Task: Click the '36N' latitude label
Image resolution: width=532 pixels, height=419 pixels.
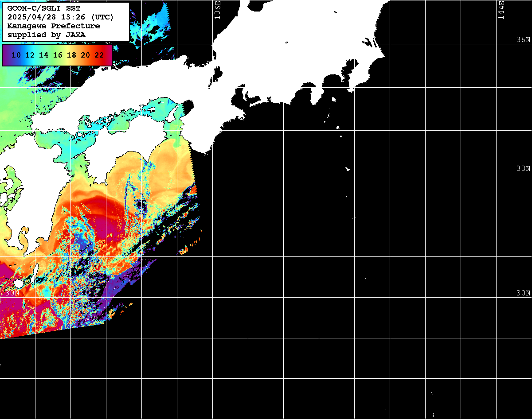Action: click(523, 39)
